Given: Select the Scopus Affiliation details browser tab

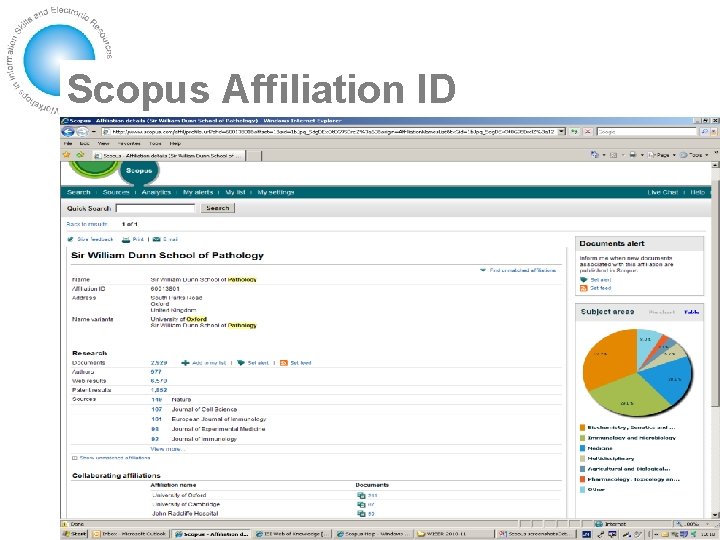Looking at the screenshot, I should [x=168, y=156].
